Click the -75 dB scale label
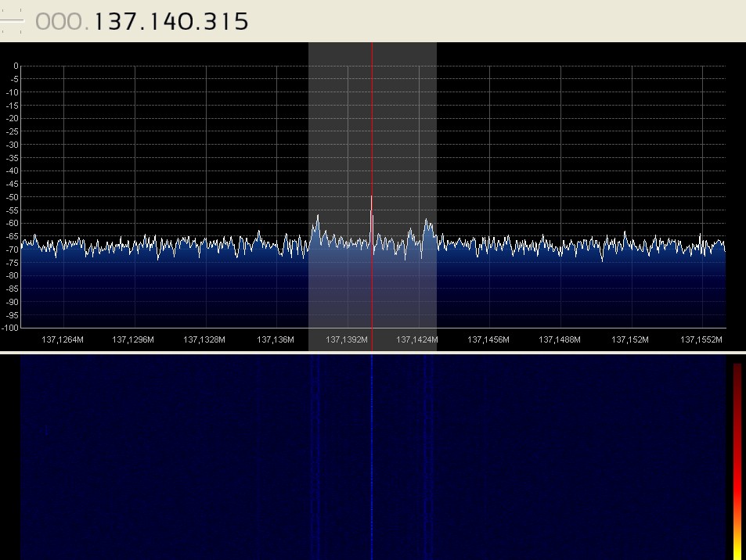 pyautogui.click(x=13, y=263)
